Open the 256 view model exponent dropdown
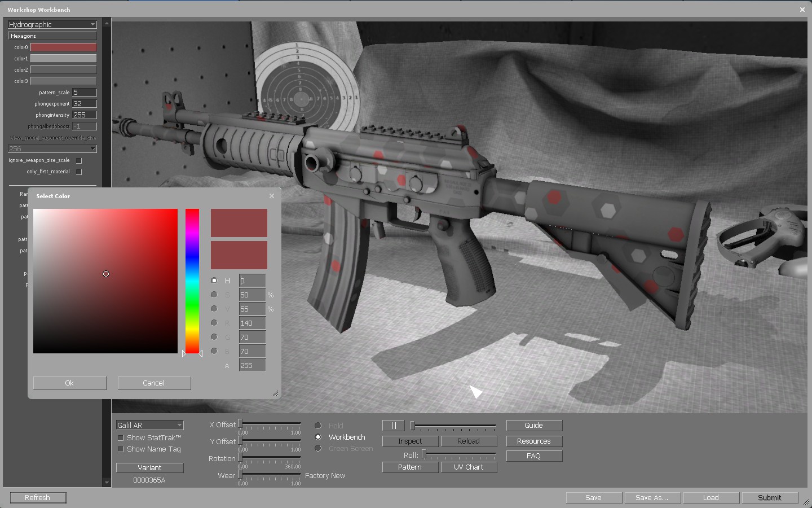Screen dimensions: 812x508 (x=52, y=148)
